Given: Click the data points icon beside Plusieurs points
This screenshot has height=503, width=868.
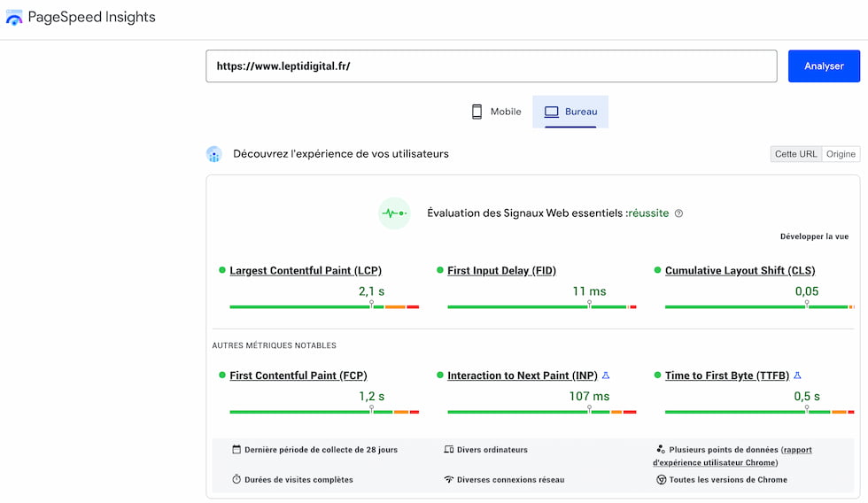Looking at the screenshot, I should (x=661, y=449).
